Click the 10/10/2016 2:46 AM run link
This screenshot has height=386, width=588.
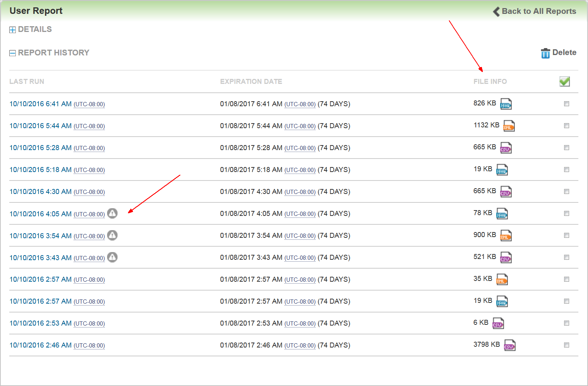(40, 345)
